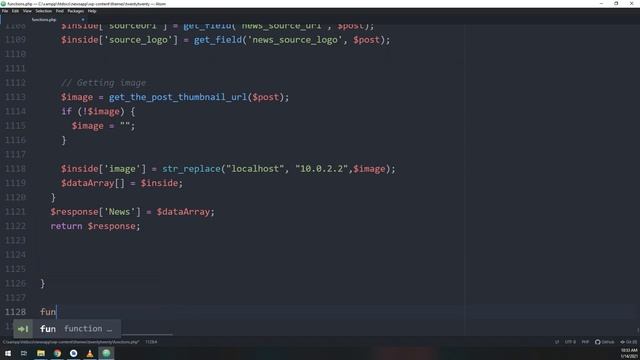Click 'return $response;' statement
This screenshot has width=640, height=360.
(95, 226)
